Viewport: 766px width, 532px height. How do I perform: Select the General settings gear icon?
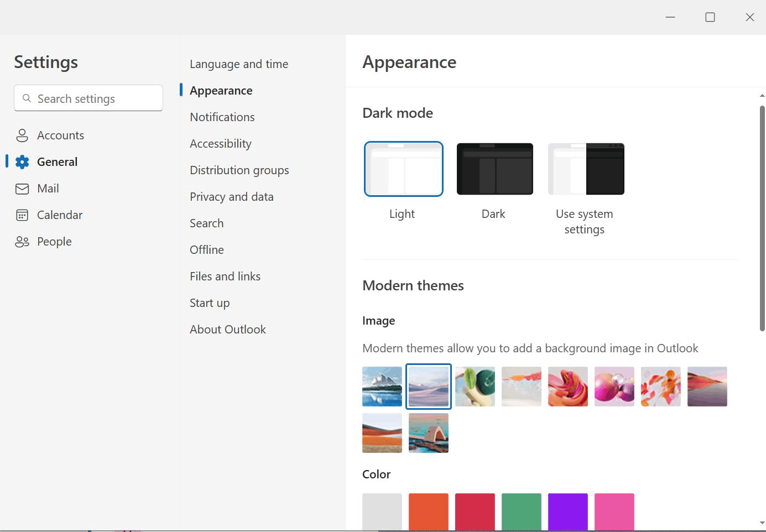pos(22,161)
